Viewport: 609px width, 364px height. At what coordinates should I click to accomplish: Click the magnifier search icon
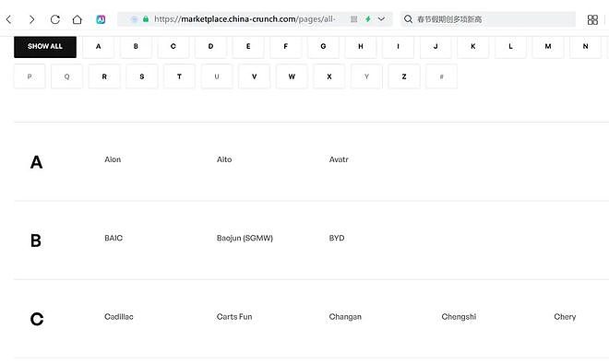pos(408,19)
